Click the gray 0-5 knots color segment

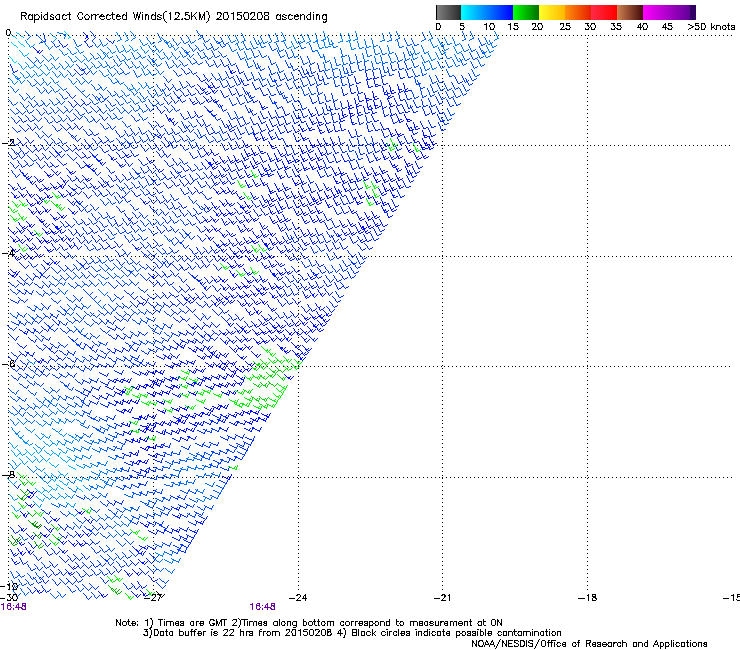(448, 12)
